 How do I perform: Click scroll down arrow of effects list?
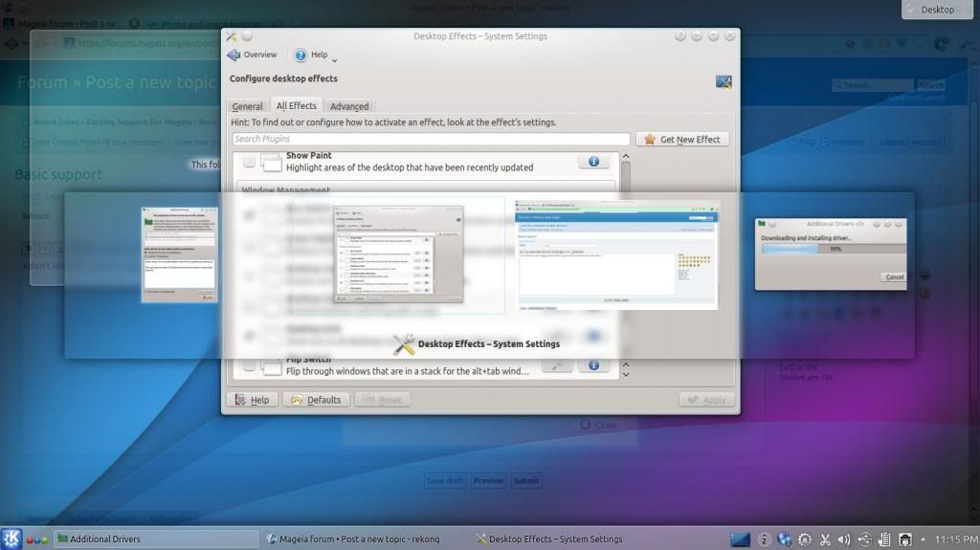626,374
